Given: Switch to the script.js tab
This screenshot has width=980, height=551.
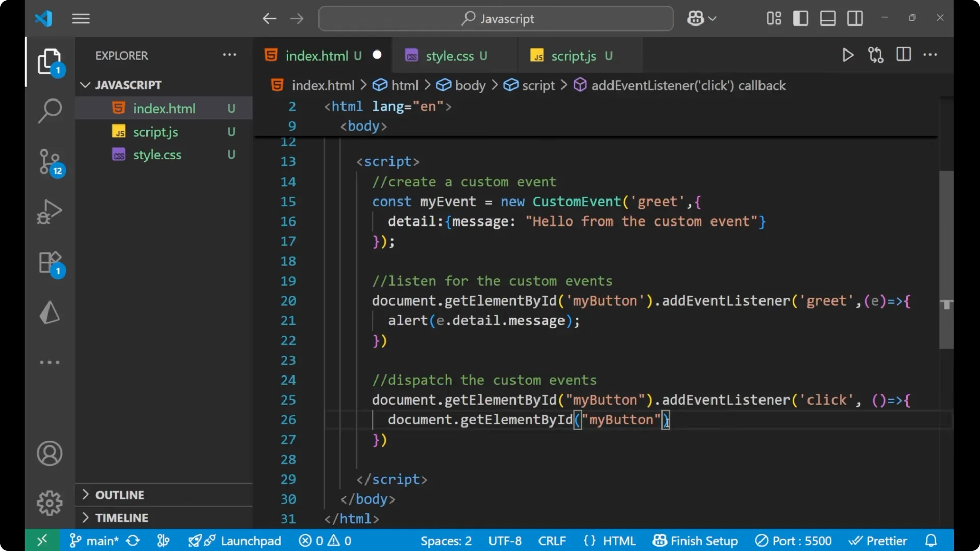Looking at the screenshot, I should (x=573, y=55).
